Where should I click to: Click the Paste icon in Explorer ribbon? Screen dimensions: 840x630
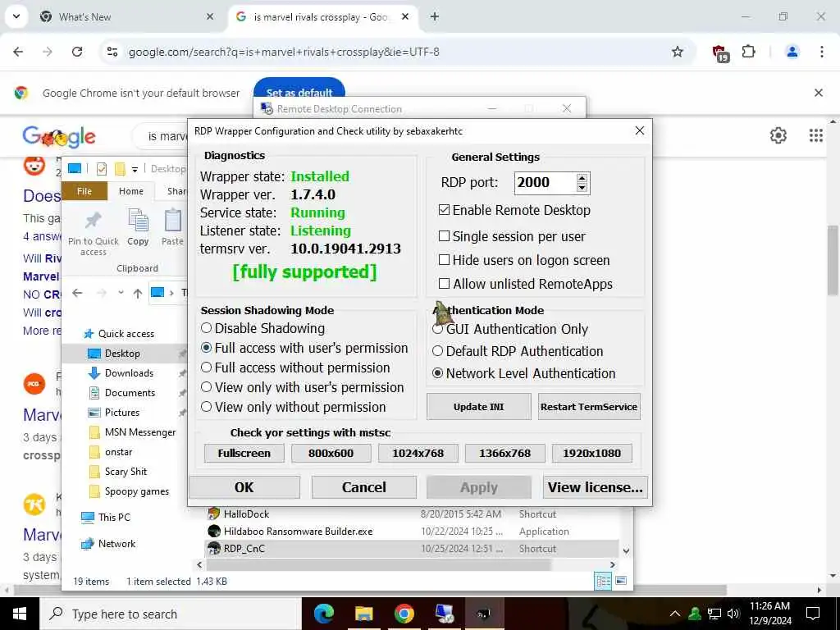[172, 220]
